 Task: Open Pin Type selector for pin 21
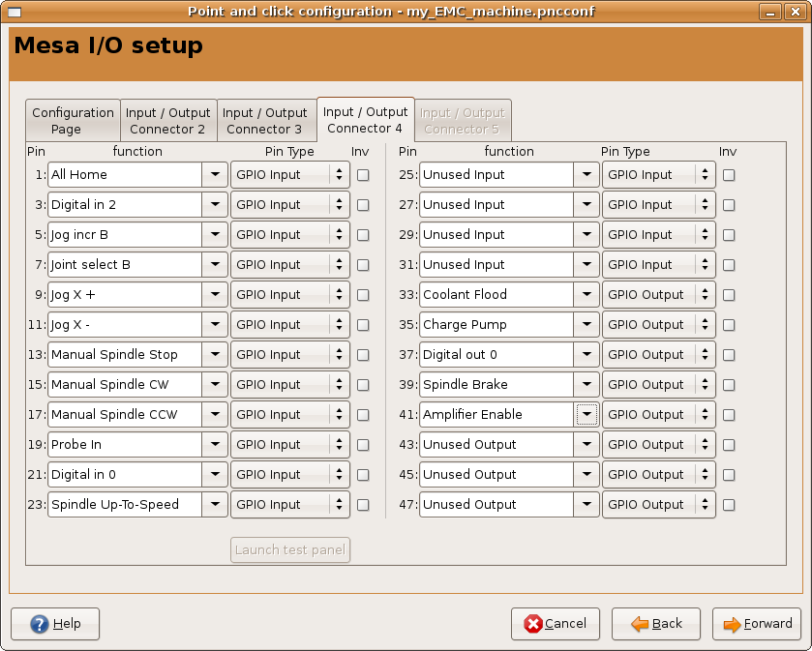290,475
